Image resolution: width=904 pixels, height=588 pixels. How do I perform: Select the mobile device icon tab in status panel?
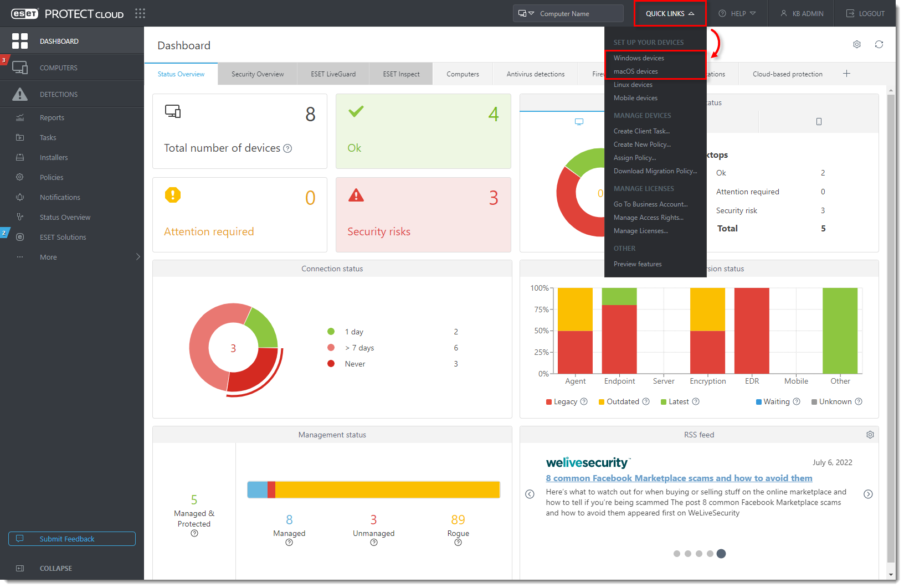point(819,122)
